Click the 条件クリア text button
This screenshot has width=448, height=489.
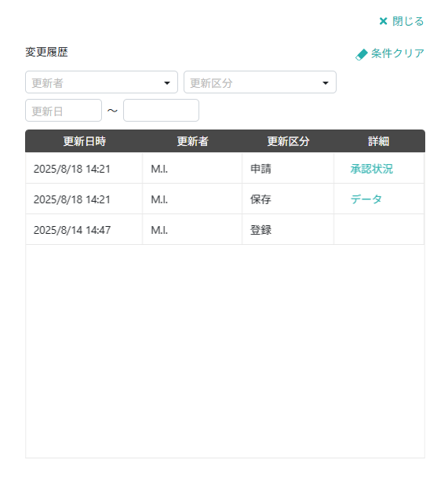398,53
